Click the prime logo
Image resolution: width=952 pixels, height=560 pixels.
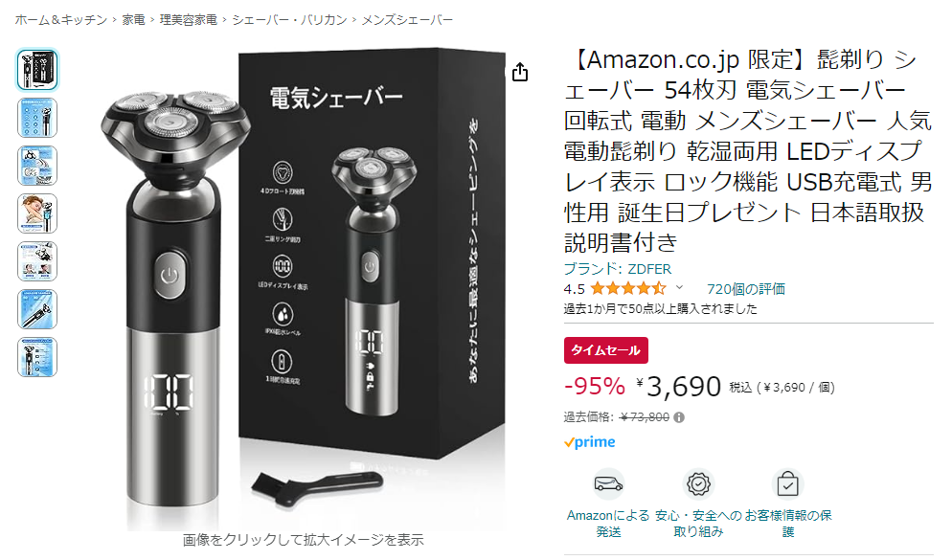pyautogui.click(x=590, y=442)
